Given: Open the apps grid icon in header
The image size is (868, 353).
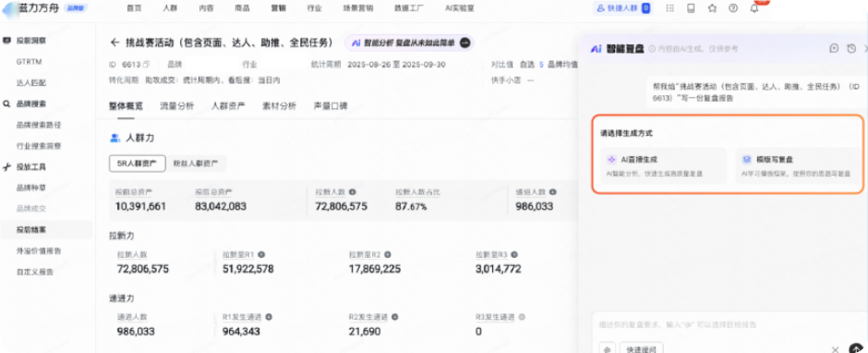Looking at the screenshot, I should 669,8.
